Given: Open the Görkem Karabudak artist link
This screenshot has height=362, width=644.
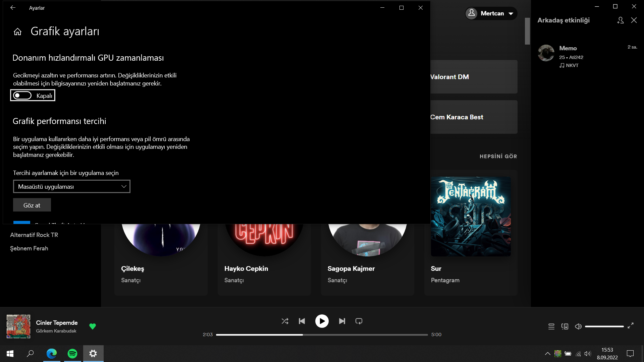Looking at the screenshot, I should click(56, 331).
